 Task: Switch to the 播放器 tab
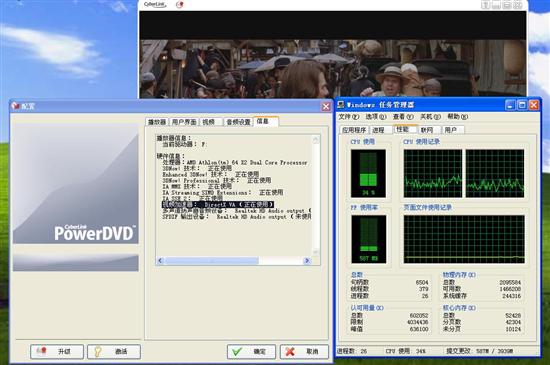(157, 122)
